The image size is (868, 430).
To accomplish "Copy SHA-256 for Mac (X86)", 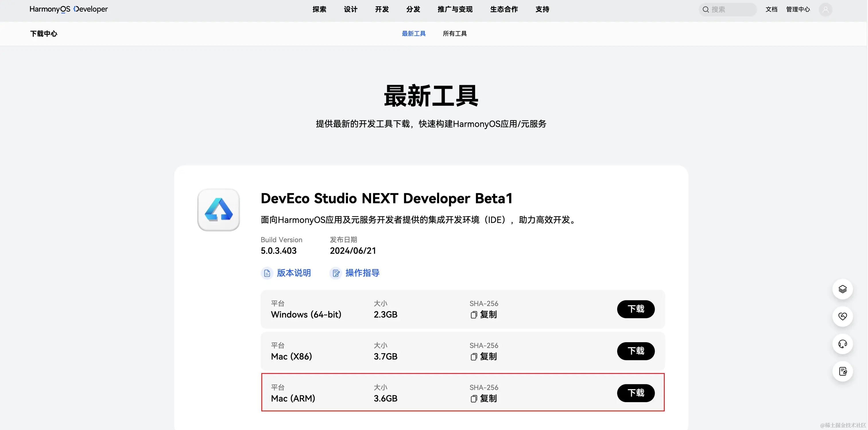I will tap(484, 356).
